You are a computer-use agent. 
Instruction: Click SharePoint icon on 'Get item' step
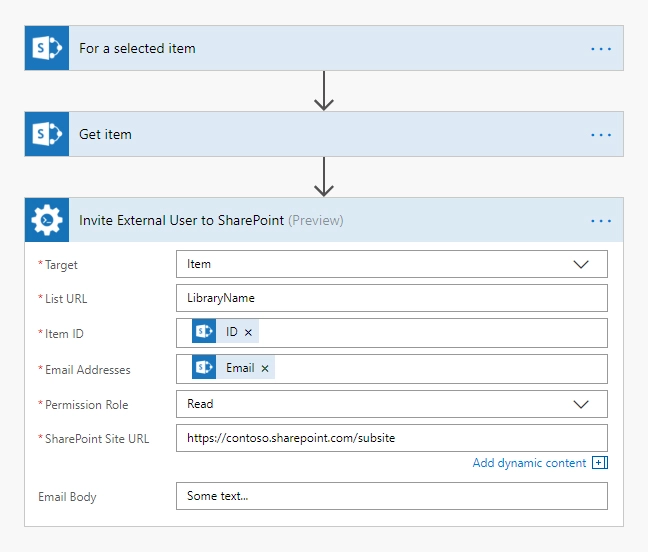coord(47,134)
